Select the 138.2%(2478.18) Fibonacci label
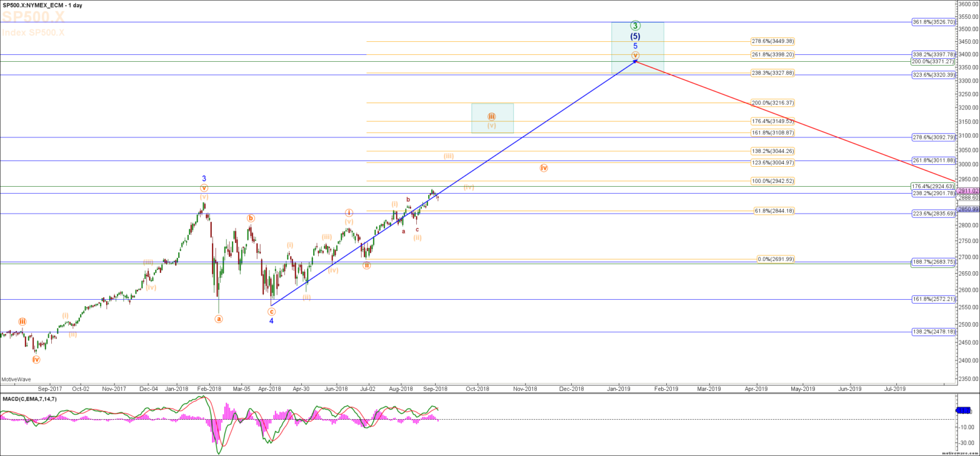 934,332
